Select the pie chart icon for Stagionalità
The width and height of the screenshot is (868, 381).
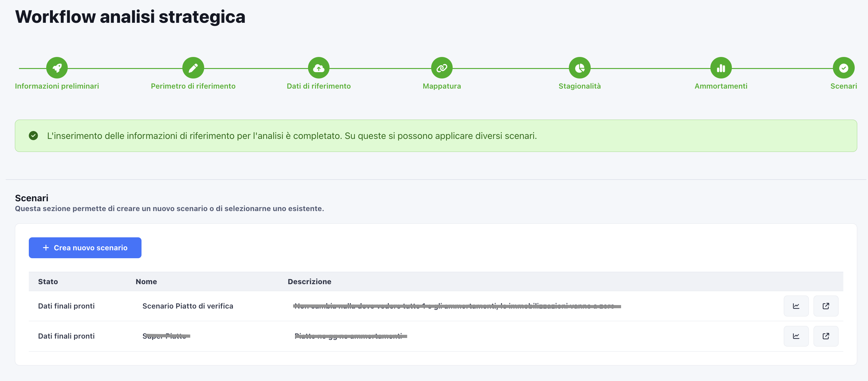pyautogui.click(x=580, y=67)
